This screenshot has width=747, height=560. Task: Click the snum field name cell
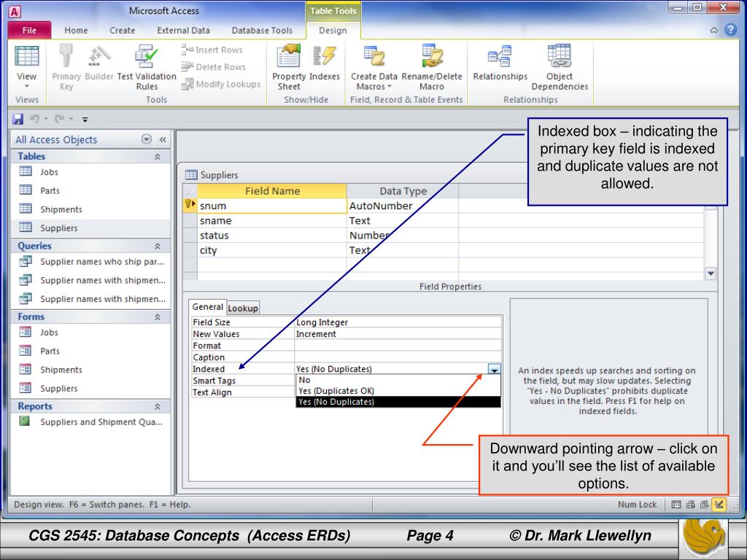pos(272,206)
